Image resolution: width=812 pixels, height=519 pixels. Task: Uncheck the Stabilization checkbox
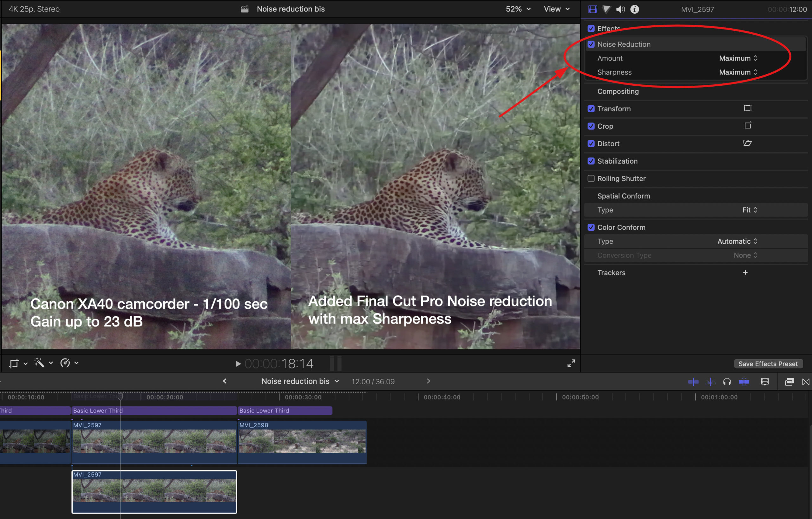591,161
